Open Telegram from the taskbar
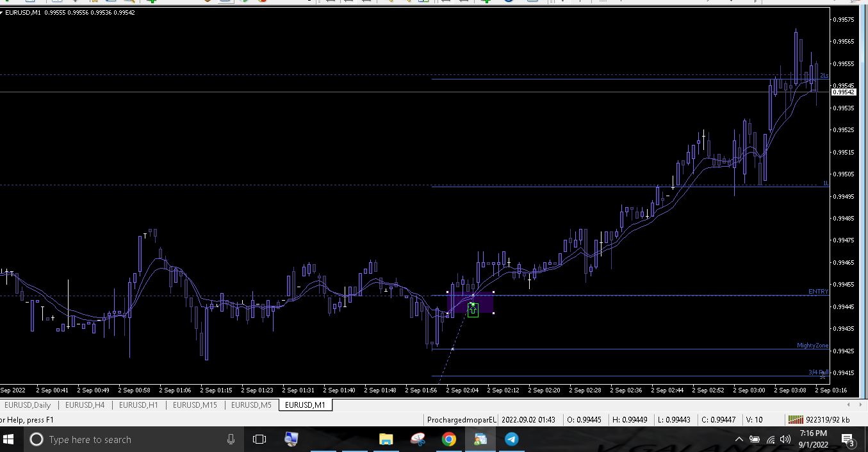Image resolution: width=868 pixels, height=452 pixels. pos(511,439)
